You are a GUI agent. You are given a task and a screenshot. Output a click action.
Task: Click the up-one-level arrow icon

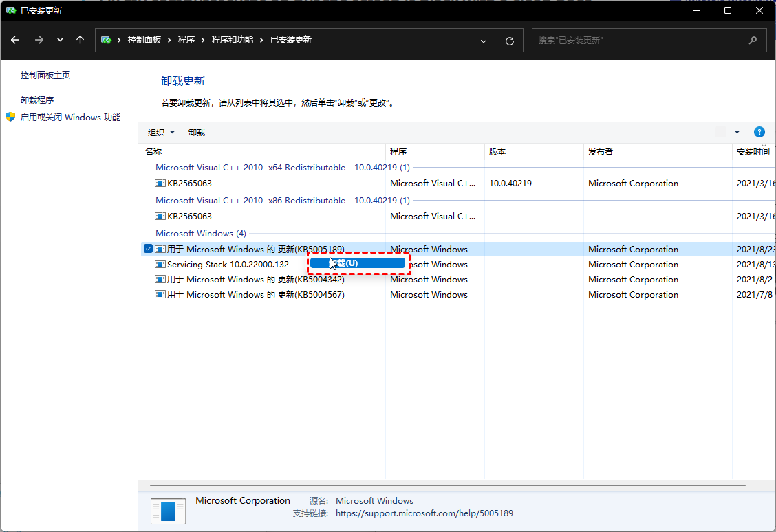point(80,40)
